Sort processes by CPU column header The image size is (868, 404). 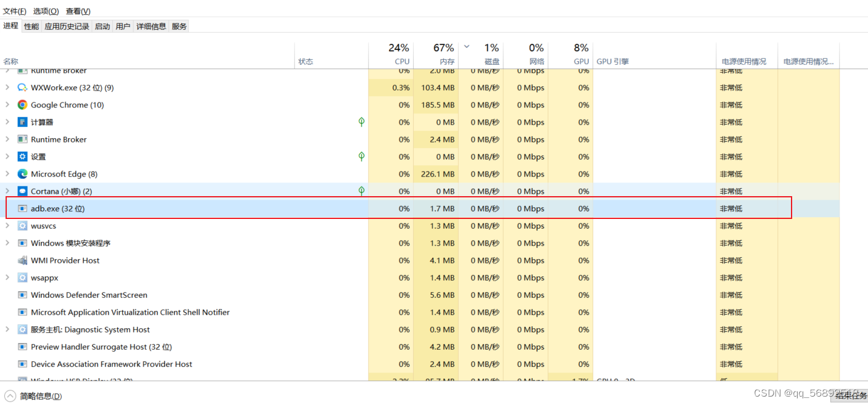402,62
